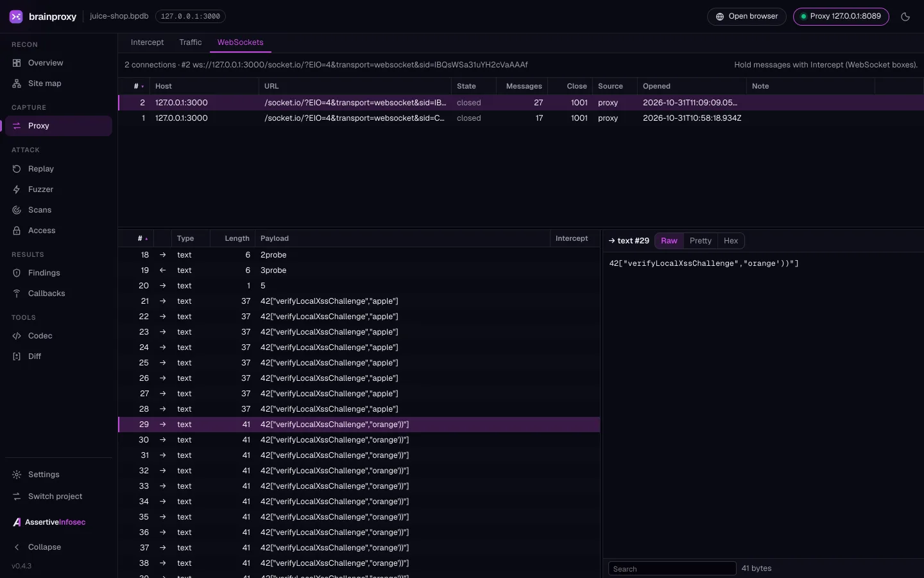Select message row 21
924x578 pixels.
tap(359, 301)
